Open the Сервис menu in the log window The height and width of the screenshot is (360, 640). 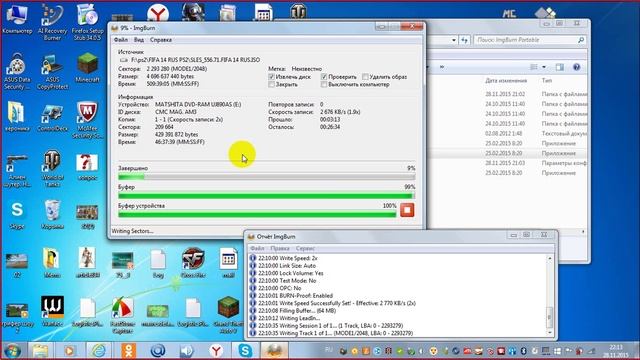pyautogui.click(x=305, y=248)
